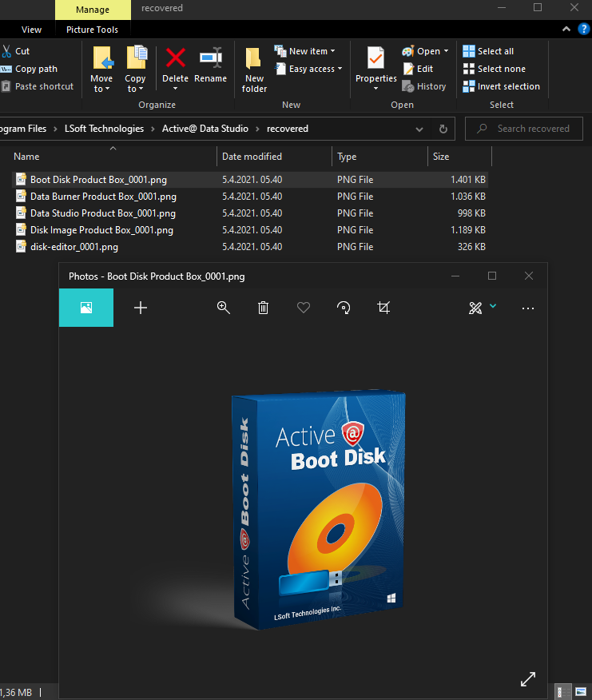
Task: Expand the address bar history dropdown
Action: (419, 129)
